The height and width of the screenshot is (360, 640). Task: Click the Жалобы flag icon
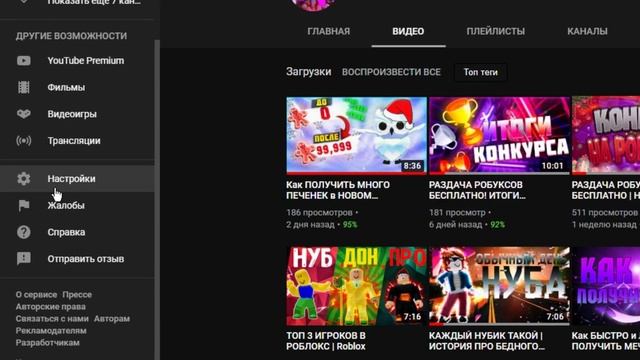pyautogui.click(x=24, y=205)
